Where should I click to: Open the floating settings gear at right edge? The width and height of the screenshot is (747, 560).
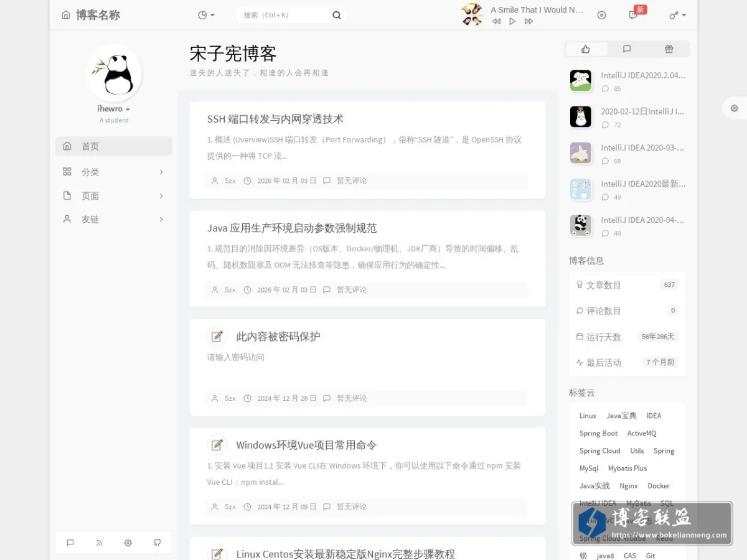[735, 108]
